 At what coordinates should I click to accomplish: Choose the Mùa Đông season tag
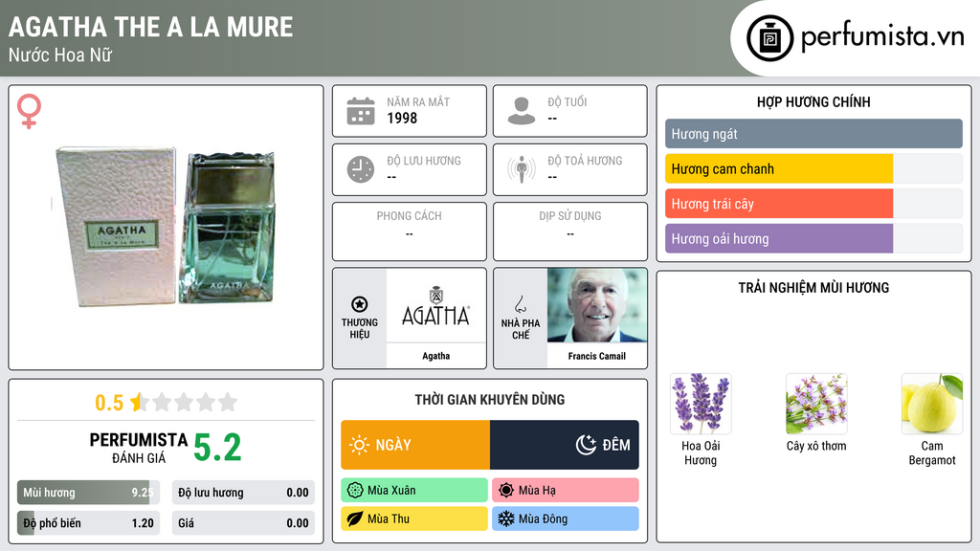565,518
